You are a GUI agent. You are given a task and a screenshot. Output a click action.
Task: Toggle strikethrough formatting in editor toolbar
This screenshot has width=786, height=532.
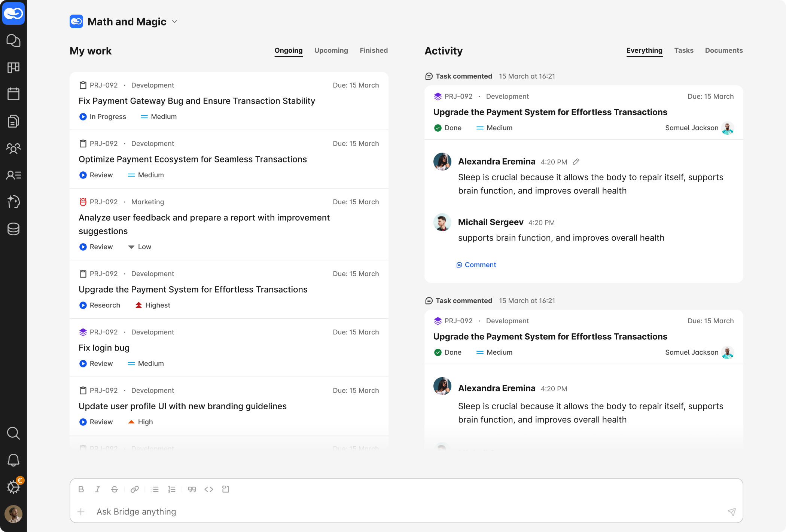point(115,489)
